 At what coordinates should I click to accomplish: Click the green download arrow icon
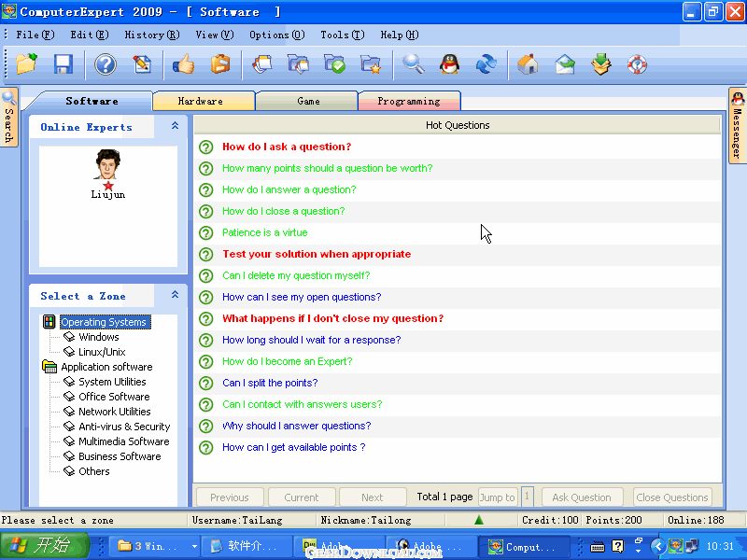coord(600,63)
